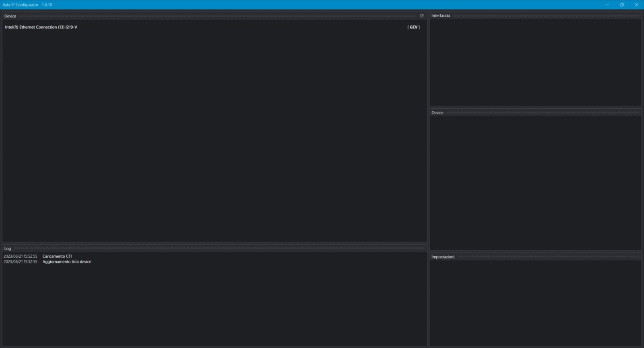Refresh the device list

coord(422,16)
